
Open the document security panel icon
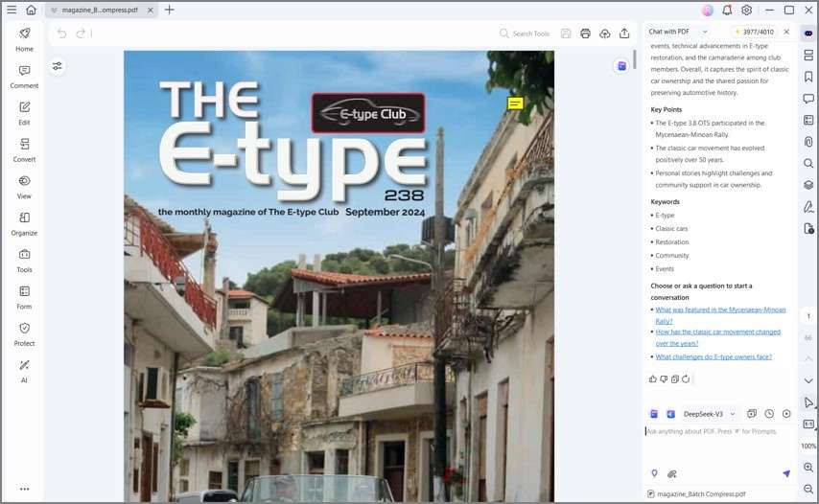808,228
